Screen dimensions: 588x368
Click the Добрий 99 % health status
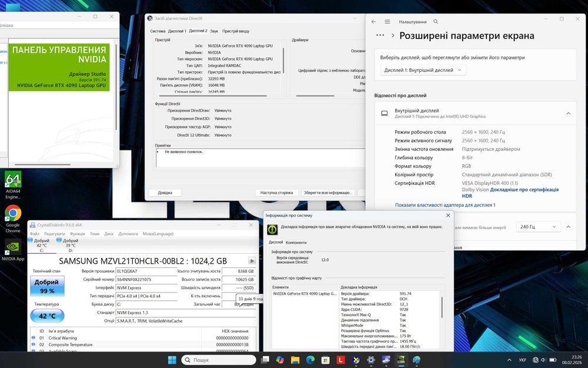47,286
